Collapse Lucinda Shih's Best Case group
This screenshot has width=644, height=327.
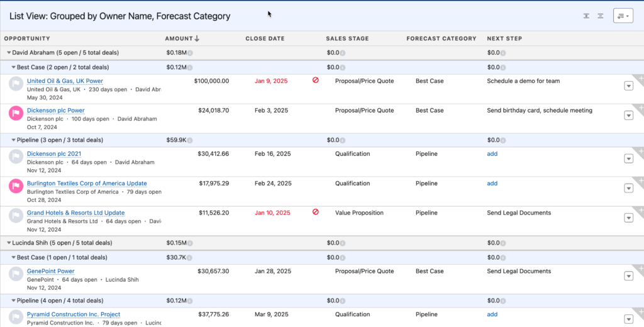point(13,257)
